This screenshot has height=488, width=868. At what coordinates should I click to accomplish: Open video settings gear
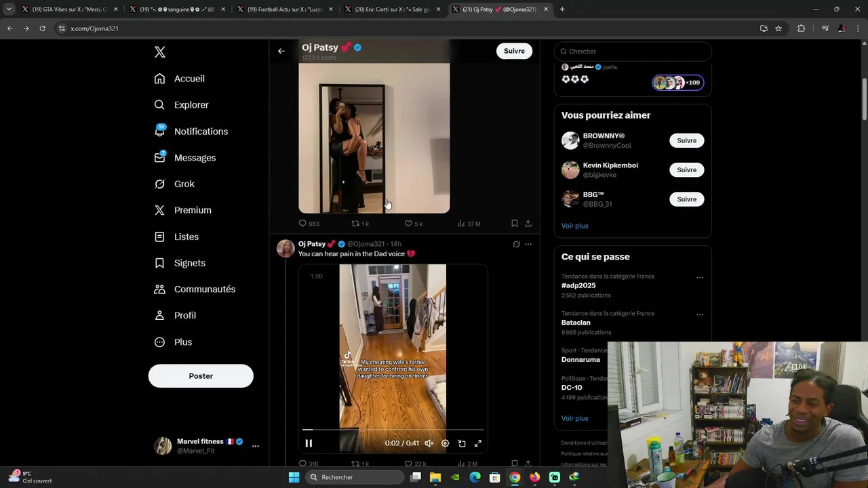445,443
